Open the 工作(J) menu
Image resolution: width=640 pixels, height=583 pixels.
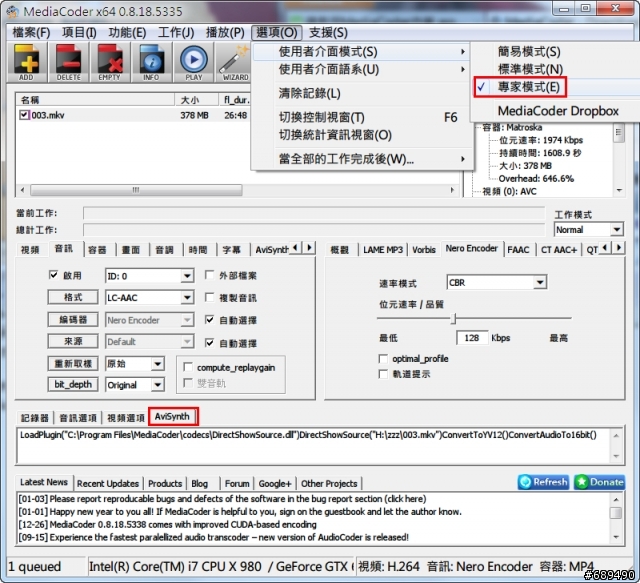pos(176,32)
